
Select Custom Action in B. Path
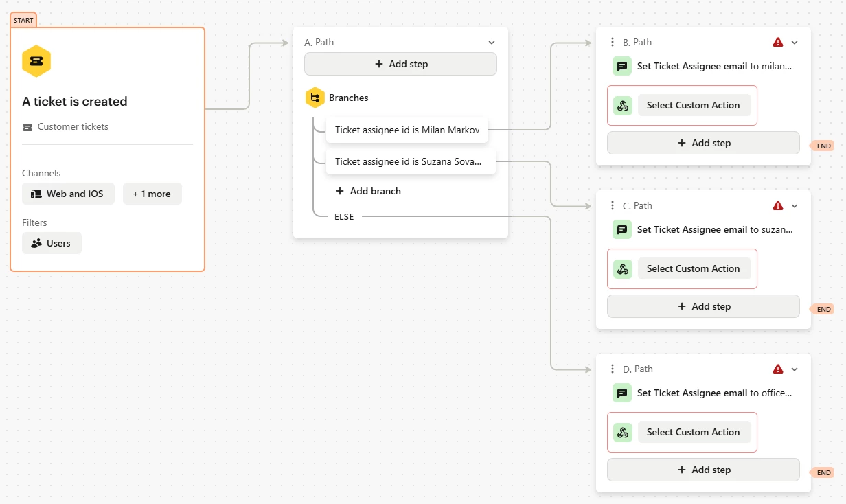694,105
